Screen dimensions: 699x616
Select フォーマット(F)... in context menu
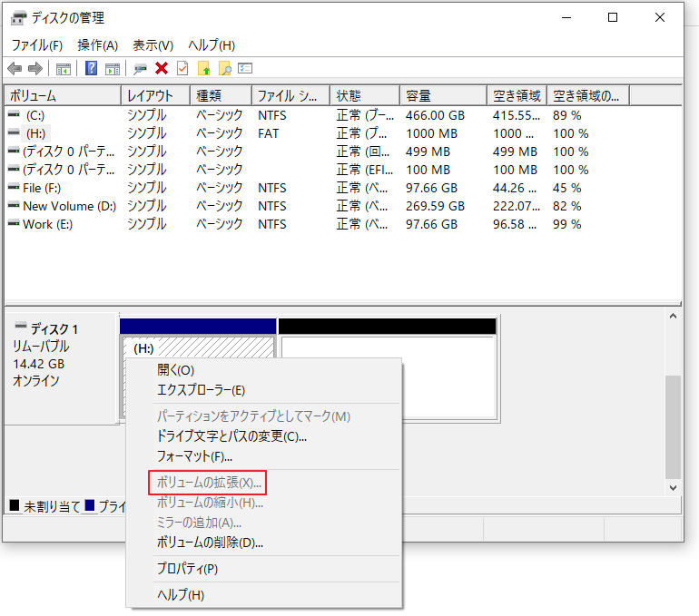tap(194, 456)
